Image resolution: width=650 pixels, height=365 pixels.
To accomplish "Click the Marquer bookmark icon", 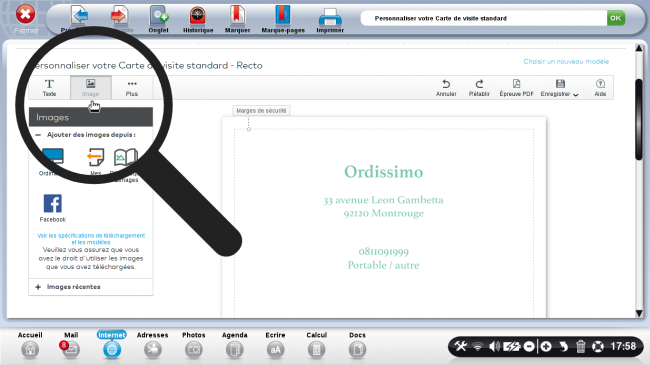I will coord(237,19).
